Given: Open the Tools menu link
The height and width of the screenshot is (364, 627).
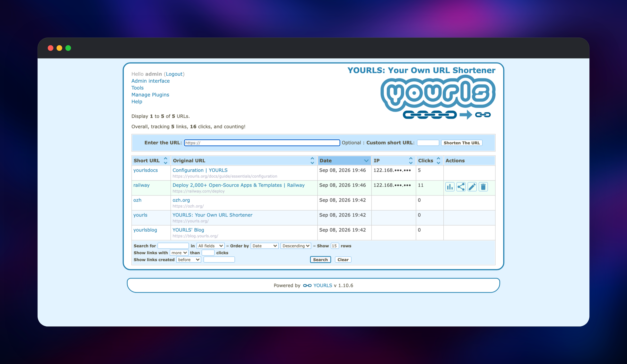Looking at the screenshot, I should pyautogui.click(x=137, y=88).
